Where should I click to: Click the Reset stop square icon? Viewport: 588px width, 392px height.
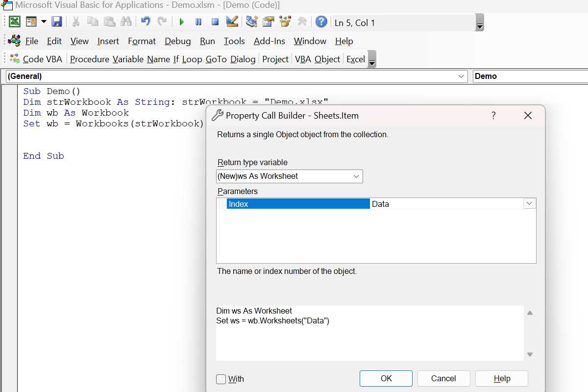(x=215, y=22)
